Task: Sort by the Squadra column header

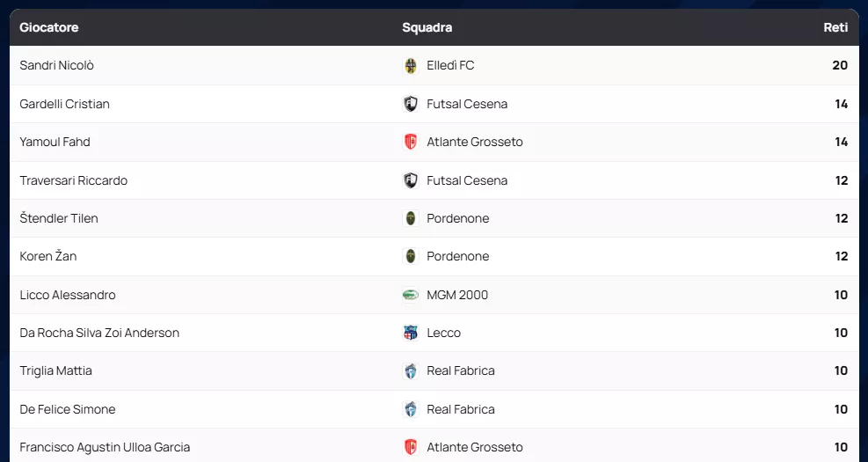Action: [427, 27]
